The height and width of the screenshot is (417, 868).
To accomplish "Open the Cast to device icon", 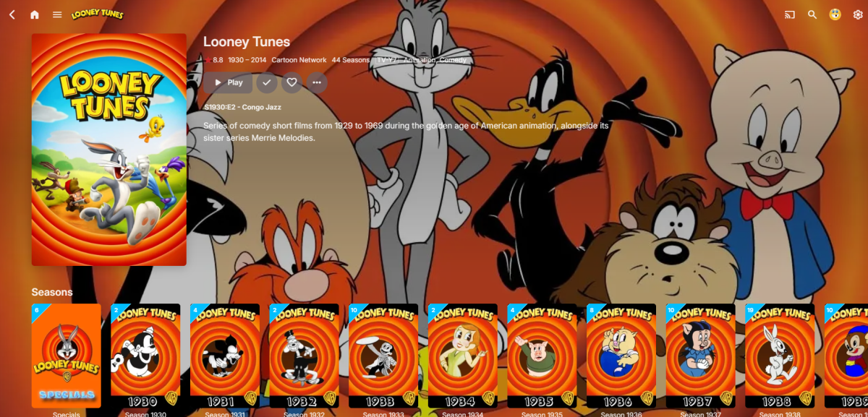I will (x=790, y=14).
